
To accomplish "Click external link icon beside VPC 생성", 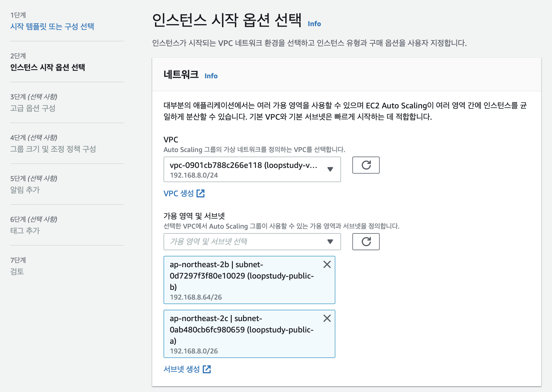I will pyautogui.click(x=201, y=193).
